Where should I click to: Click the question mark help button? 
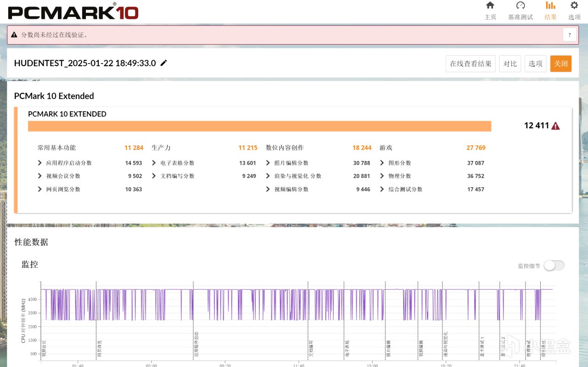click(570, 34)
